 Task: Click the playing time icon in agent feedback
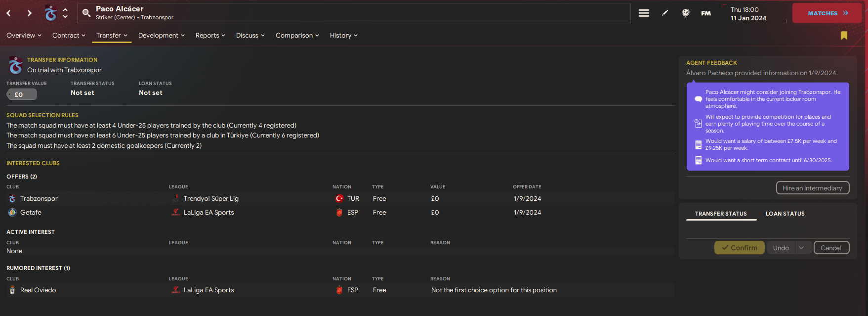(x=698, y=123)
